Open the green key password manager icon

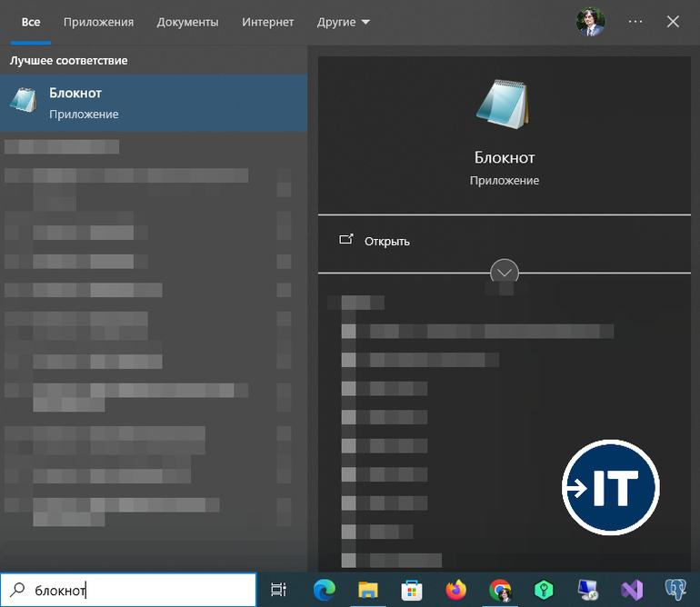(x=544, y=590)
